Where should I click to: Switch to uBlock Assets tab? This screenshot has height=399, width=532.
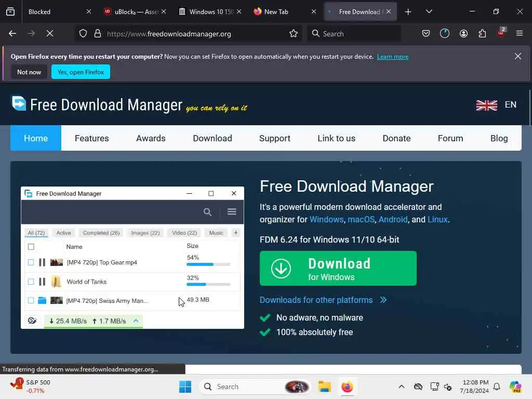pos(135,12)
